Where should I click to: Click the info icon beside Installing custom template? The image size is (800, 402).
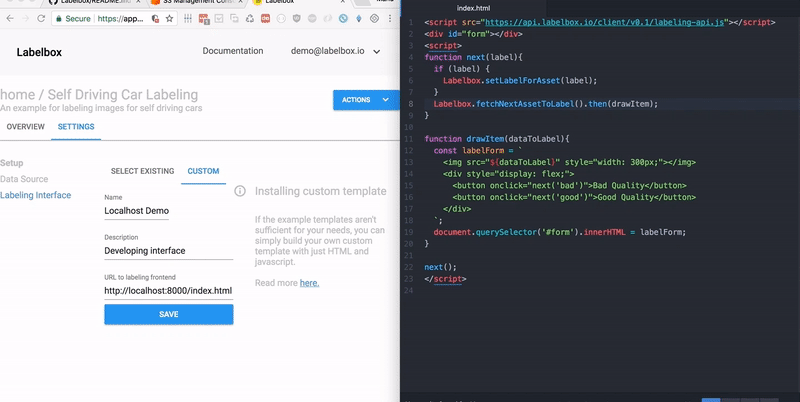[x=240, y=191]
